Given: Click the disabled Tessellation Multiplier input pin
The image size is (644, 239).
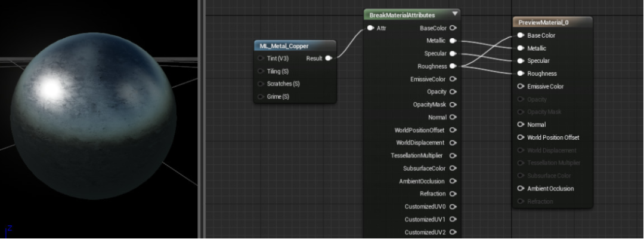Looking at the screenshot, I should point(521,163).
